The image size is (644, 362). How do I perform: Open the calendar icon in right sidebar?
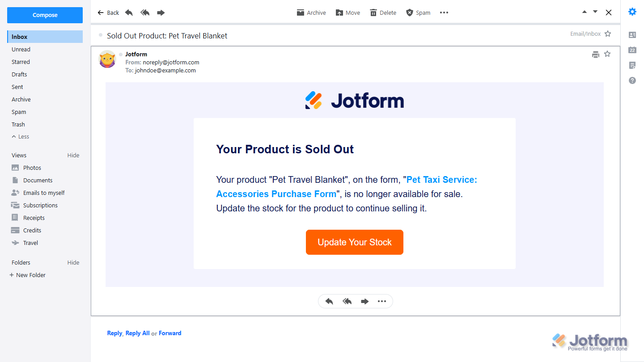point(632,50)
